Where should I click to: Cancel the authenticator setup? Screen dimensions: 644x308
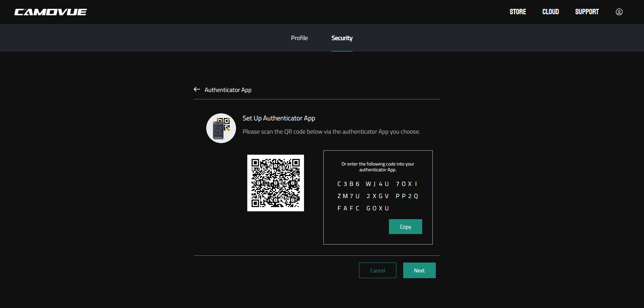tap(378, 270)
